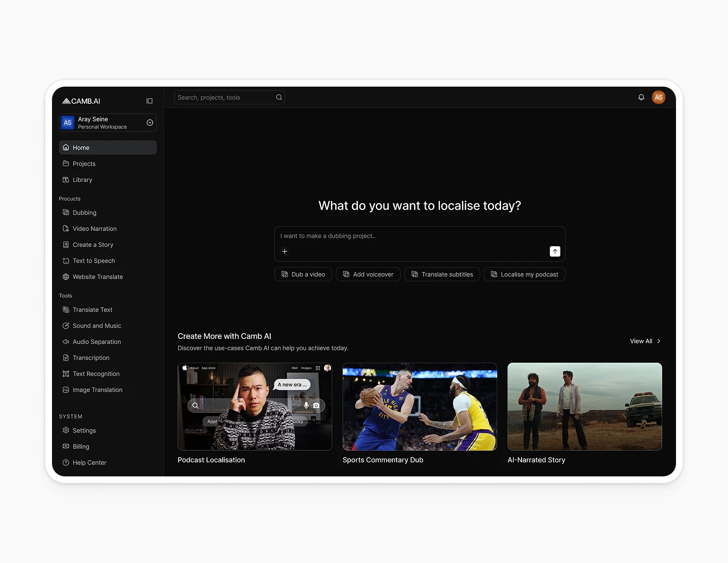Click the attachment plus in prompt box
This screenshot has width=728, height=563.
pos(285,251)
